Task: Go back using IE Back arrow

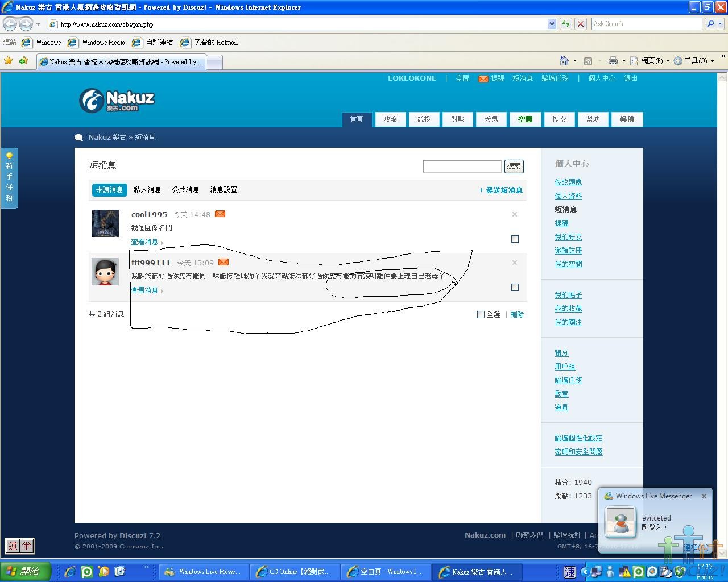Action: [10, 24]
